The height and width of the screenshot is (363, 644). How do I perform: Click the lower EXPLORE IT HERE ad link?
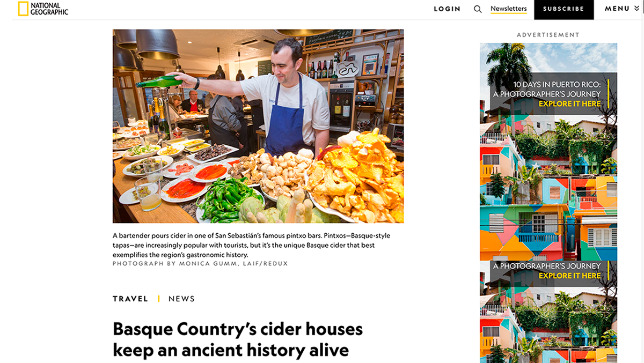tap(569, 276)
